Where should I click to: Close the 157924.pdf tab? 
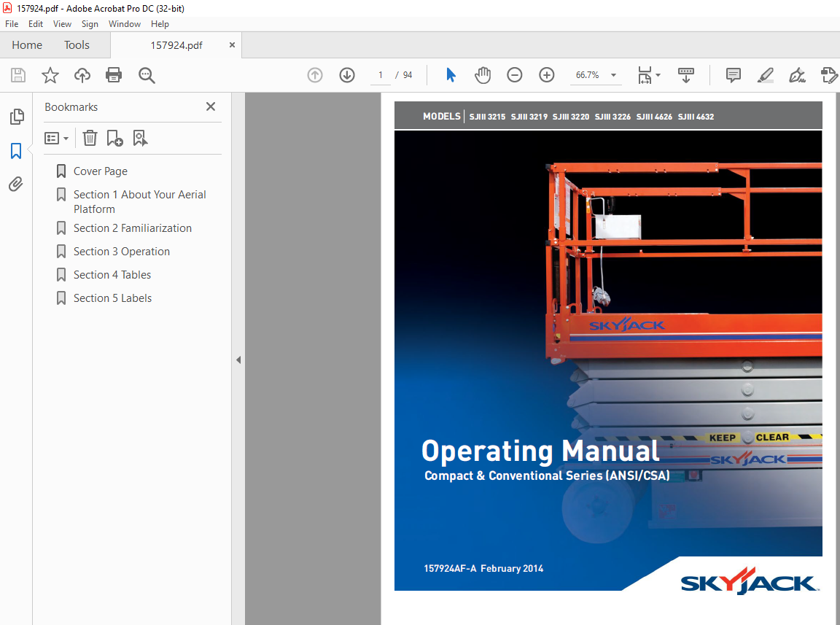232,45
